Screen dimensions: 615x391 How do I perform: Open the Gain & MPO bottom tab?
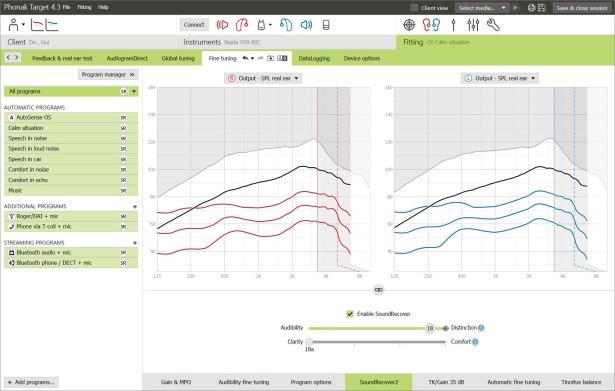tap(176, 382)
